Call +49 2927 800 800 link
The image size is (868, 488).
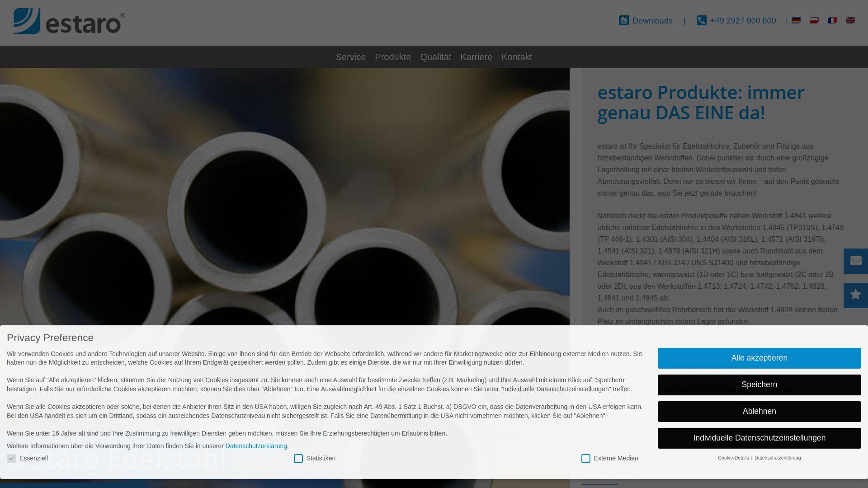pos(743,21)
